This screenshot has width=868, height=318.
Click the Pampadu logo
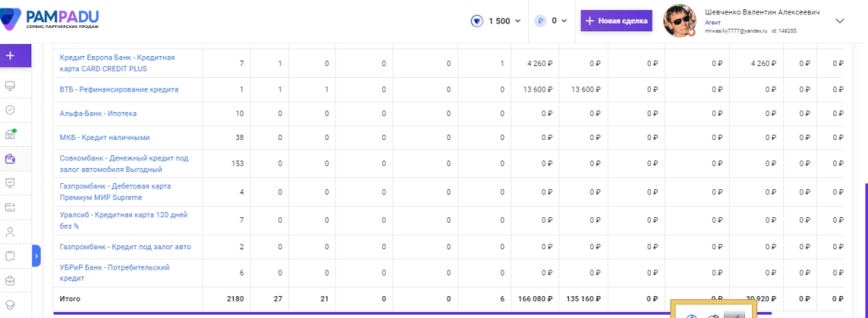coord(50,19)
